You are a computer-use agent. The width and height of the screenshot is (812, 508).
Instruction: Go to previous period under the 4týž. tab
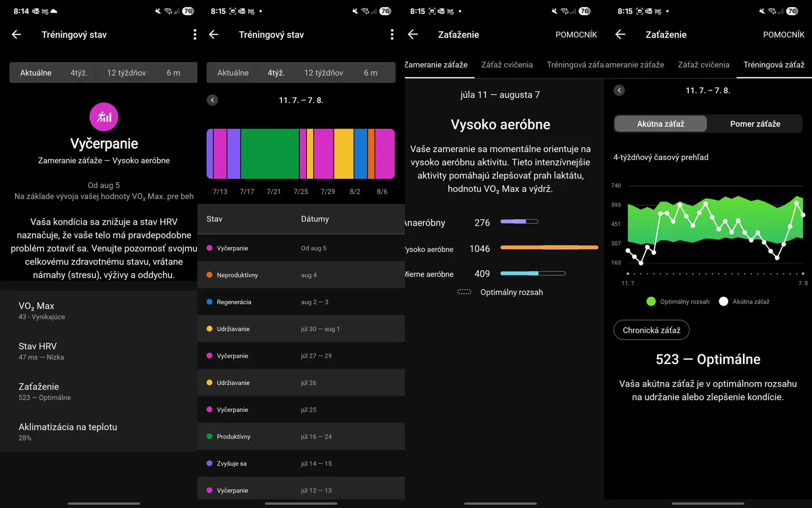pyautogui.click(x=212, y=100)
